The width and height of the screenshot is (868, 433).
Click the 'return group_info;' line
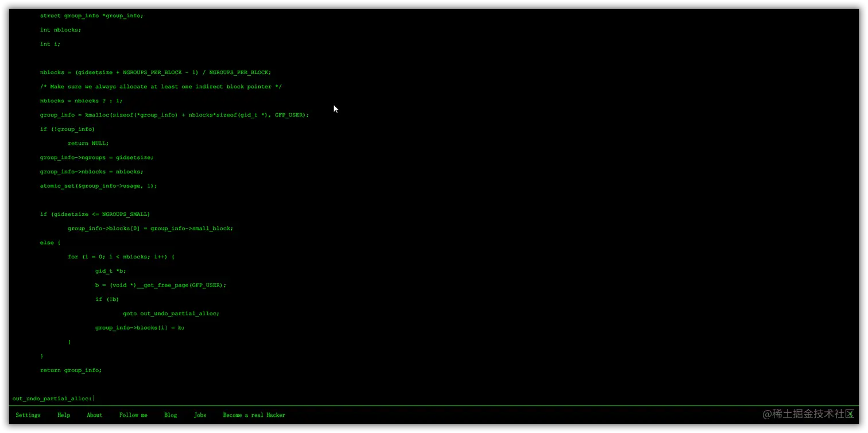tap(71, 370)
